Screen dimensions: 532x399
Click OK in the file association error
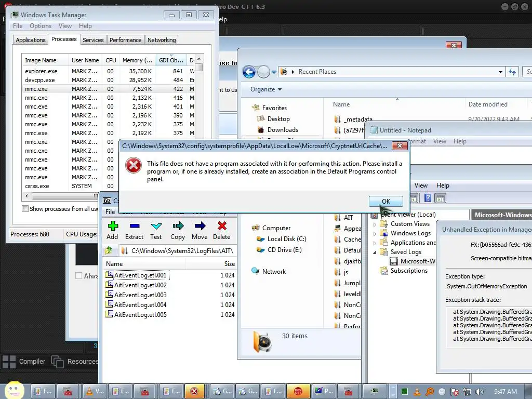click(386, 201)
